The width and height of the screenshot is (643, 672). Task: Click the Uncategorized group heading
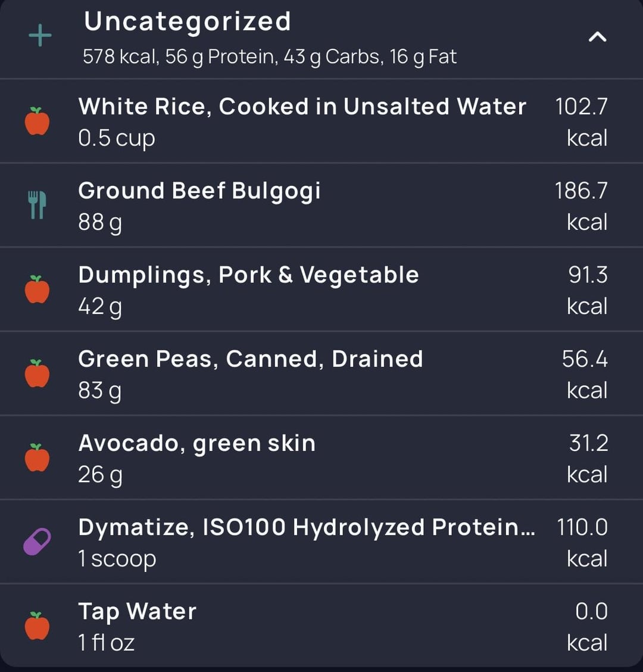click(x=188, y=22)
